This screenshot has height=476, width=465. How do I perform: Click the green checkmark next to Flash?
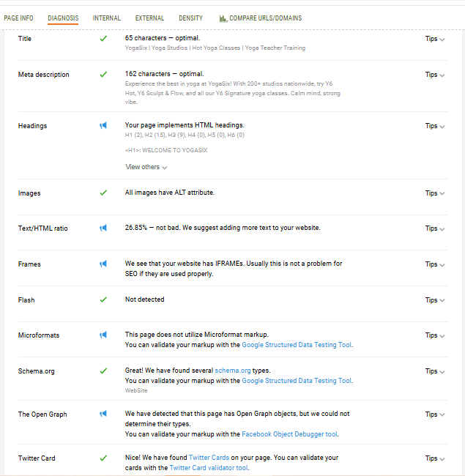click(x=103, y=300)
